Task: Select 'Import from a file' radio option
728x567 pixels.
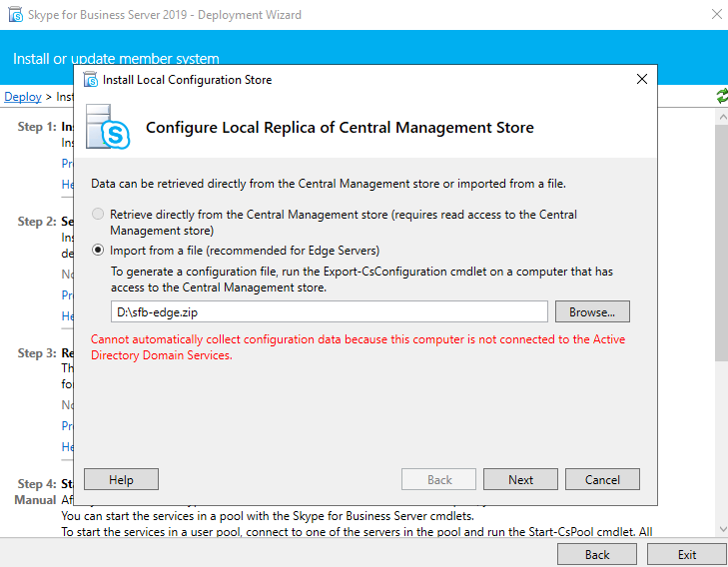Action: click(x=97, y=251)
